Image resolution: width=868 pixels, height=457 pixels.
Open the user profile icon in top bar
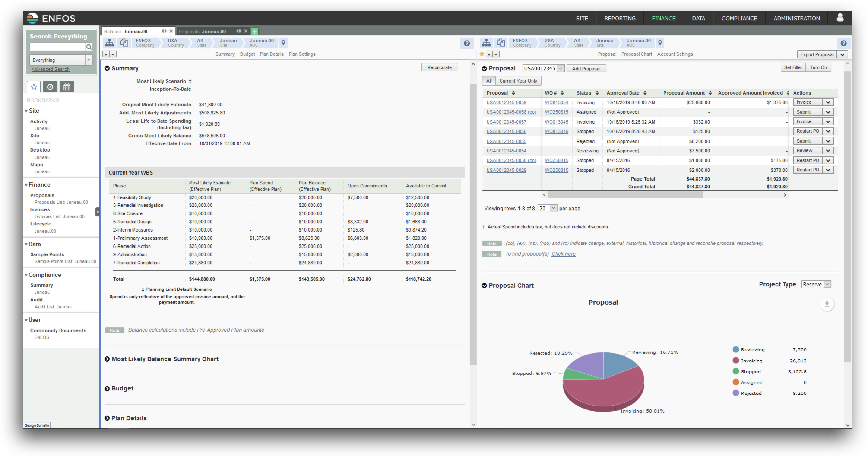[x=840, y=17]
